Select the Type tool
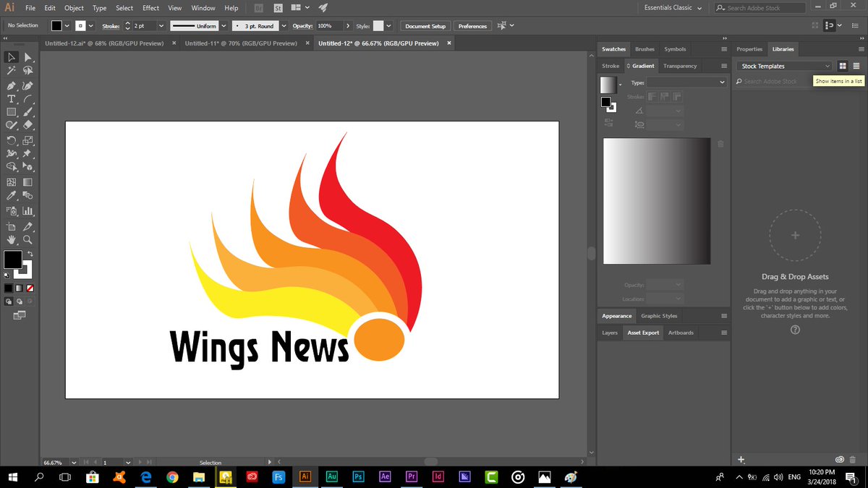This screenshot has height=488, width=868. coord(11,98)
